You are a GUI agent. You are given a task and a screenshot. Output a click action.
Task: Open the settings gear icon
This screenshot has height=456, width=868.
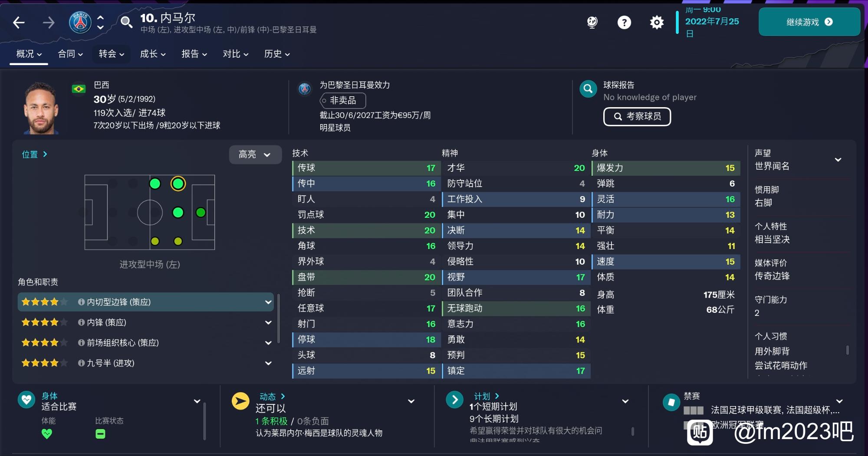657,22
